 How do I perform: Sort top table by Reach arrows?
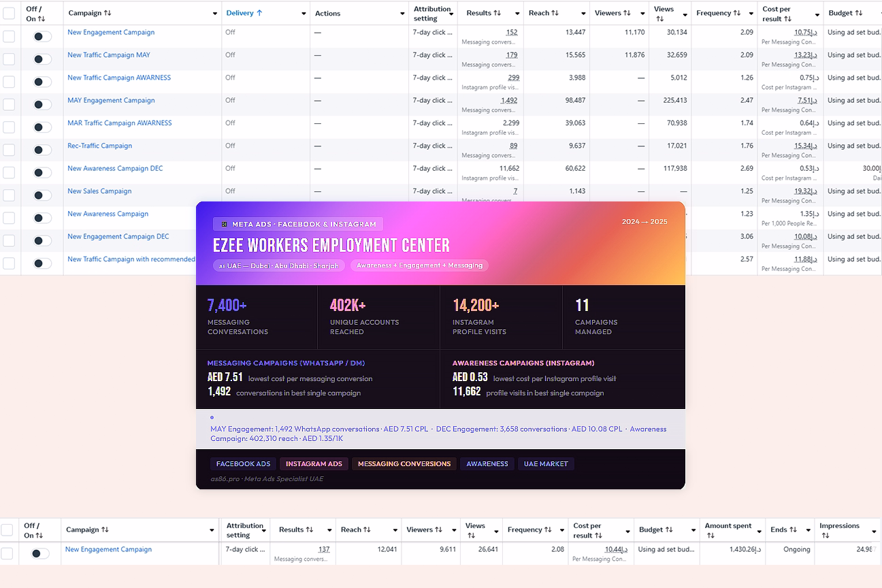[x=555, y=13]
